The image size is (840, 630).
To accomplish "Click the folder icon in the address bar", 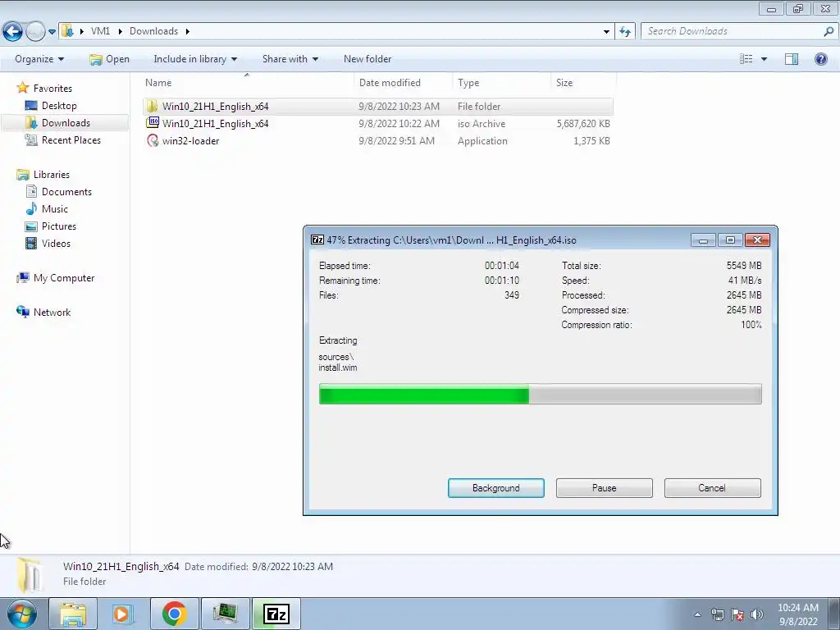I will click(x=68, y=31).
